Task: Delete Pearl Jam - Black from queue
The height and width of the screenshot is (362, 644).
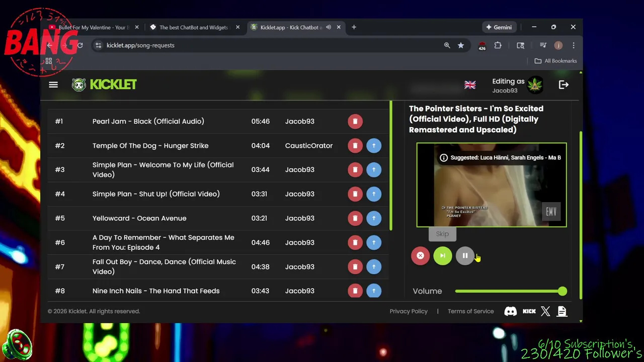Action: [355, 121]
